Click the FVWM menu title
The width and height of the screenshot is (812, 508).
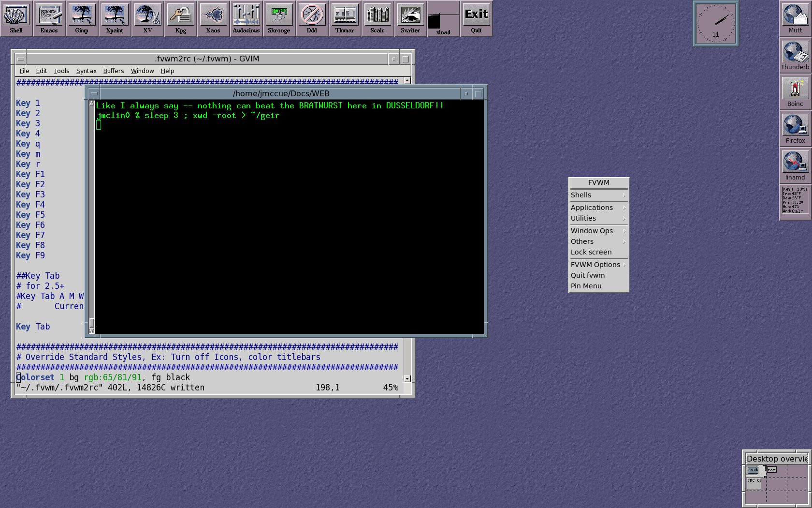point(599,182)
